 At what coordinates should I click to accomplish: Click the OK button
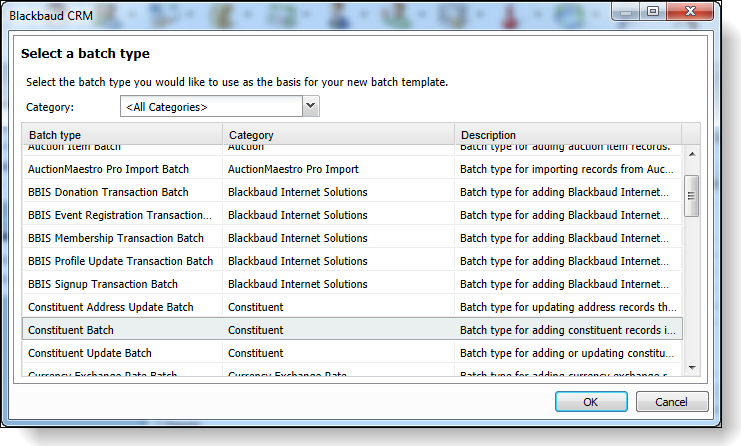(591, 402)
